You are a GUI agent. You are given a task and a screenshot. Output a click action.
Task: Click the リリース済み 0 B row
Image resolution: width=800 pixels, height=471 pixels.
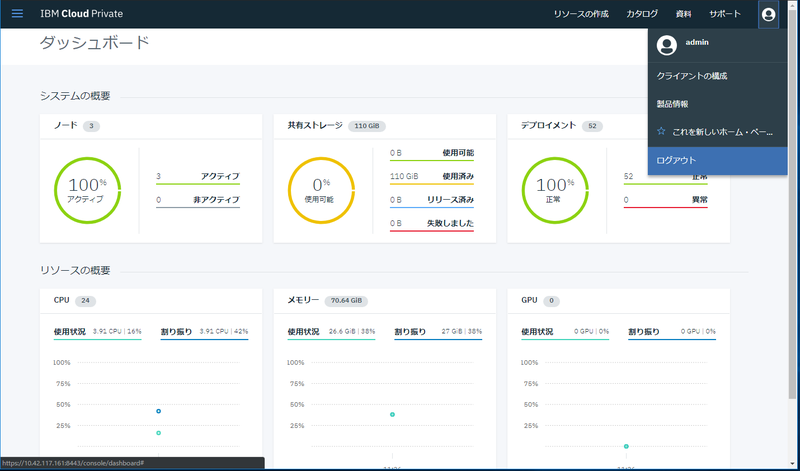point(432,201)
